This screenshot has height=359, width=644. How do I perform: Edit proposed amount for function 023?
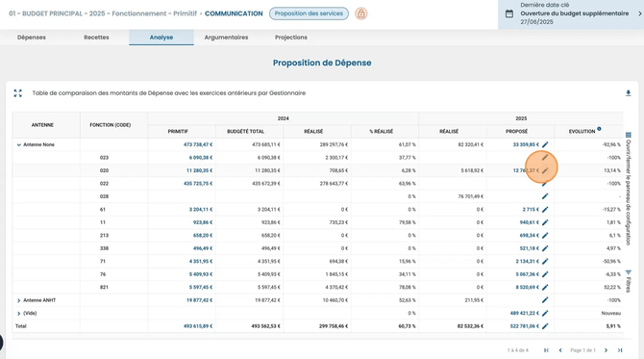(545, 158)
